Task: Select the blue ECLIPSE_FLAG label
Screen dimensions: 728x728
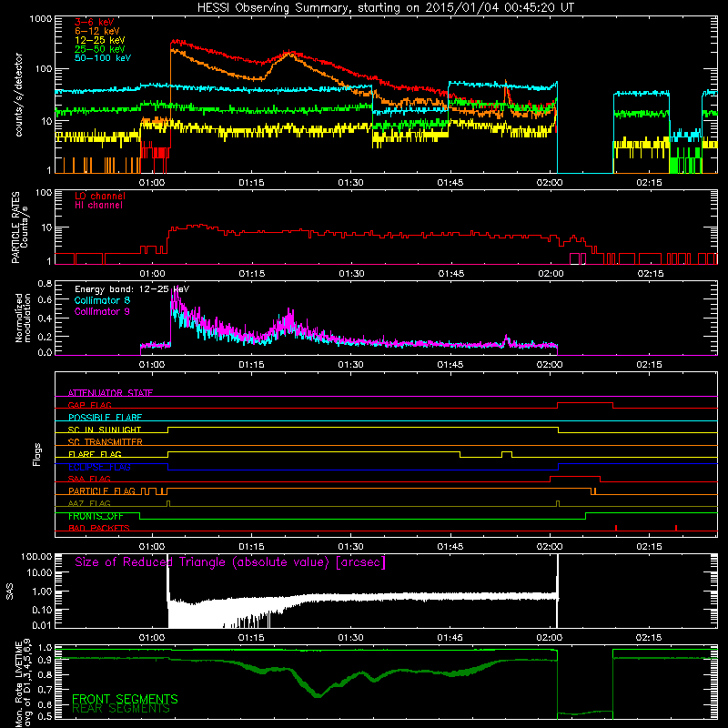Action: [99, 467]
